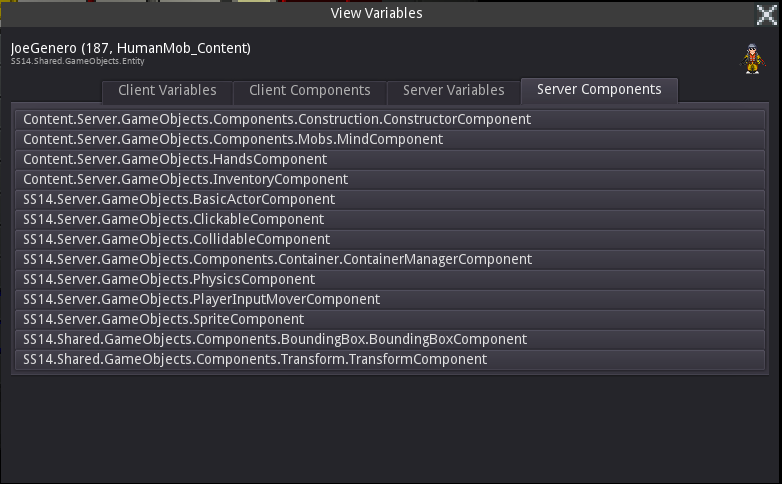Open the BoundingBoxComponent entry
This screenshot has width=782, height=484.
tap(390, 339)
